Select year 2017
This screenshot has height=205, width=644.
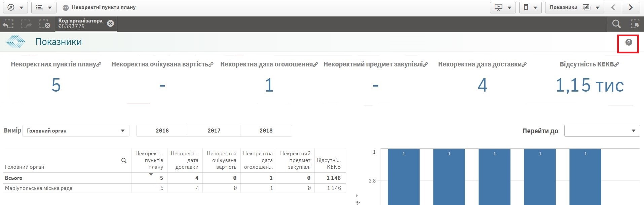coord(214,131)
